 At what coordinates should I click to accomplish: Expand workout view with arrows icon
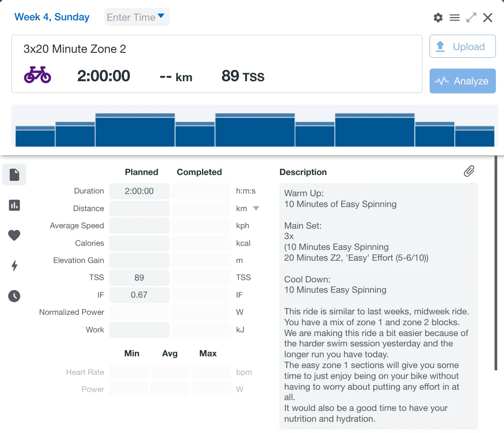point(471,18)
